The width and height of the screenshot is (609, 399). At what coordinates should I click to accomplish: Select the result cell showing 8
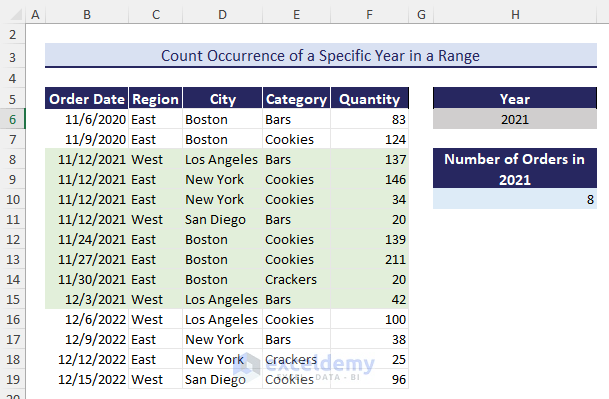[515, 199]
